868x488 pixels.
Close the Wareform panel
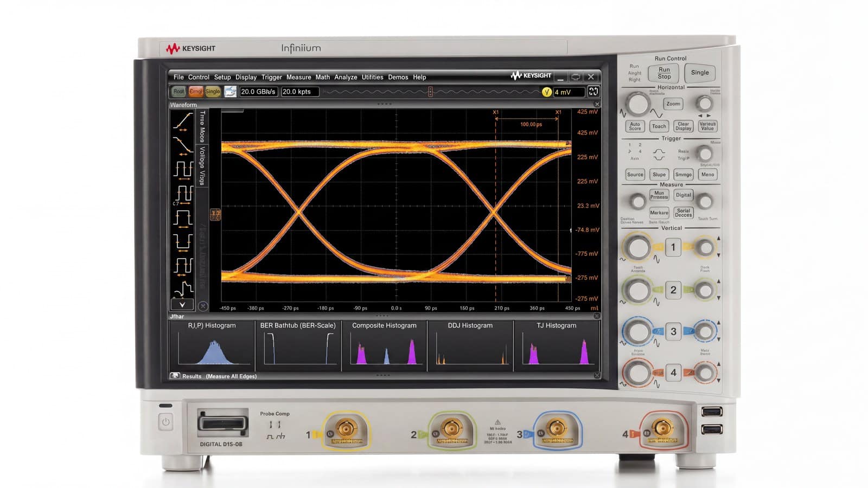(x=597, y=104)
